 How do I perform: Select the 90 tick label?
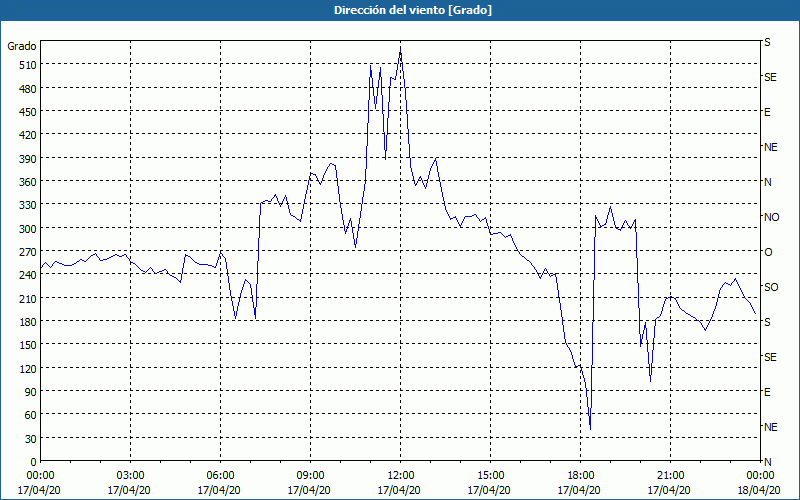pyautogui.click(x=31, y=392)
